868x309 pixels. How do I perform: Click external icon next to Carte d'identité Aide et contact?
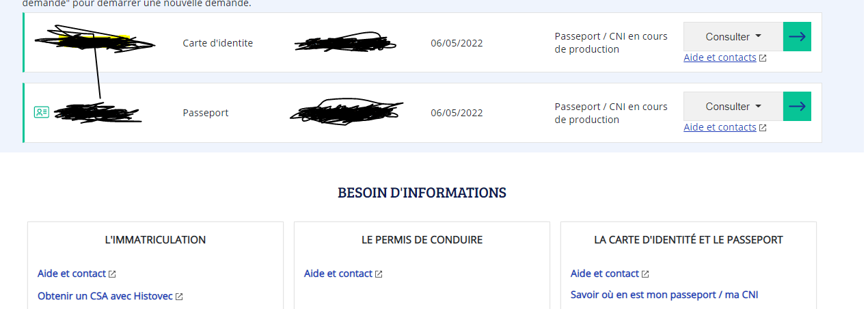(x=645, y=274)
